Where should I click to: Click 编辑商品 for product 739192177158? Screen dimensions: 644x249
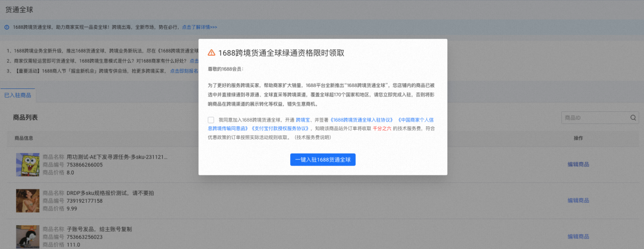pyautogui.click(x=578, y=200)
